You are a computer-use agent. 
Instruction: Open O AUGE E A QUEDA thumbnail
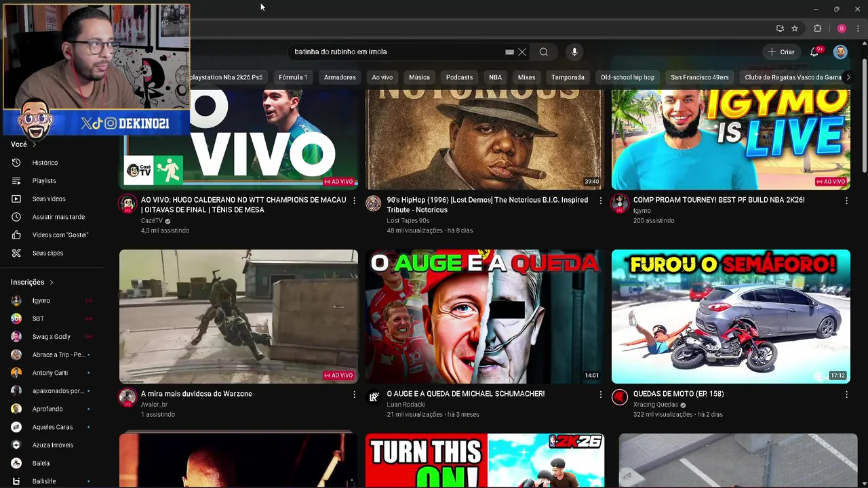pyautogui.click(x=484, y=317)
